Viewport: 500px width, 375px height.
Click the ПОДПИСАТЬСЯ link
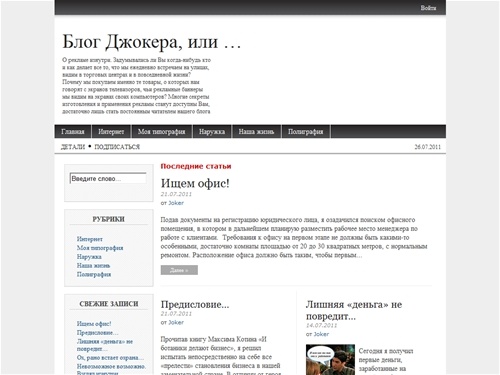point(117,147)
